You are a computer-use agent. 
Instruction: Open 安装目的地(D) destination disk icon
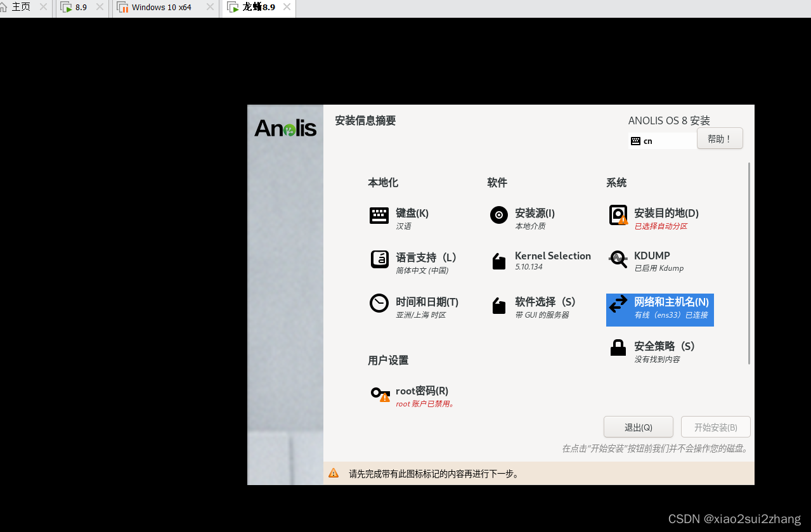[x=618, y=214]
